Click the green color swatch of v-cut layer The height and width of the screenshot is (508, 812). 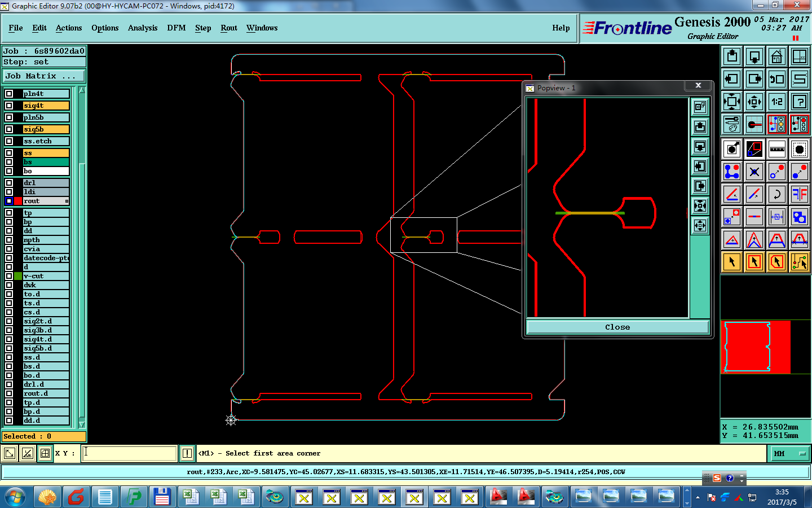pos(18,276)
